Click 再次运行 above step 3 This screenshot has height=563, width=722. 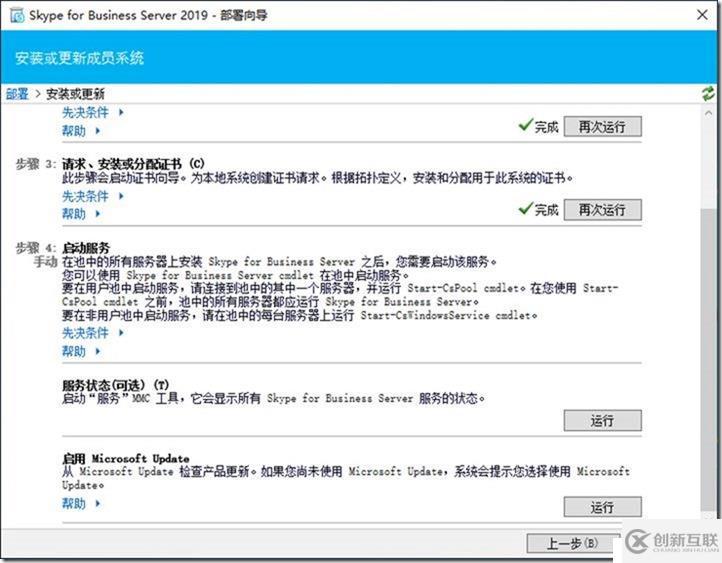click(x=602, y=126)
